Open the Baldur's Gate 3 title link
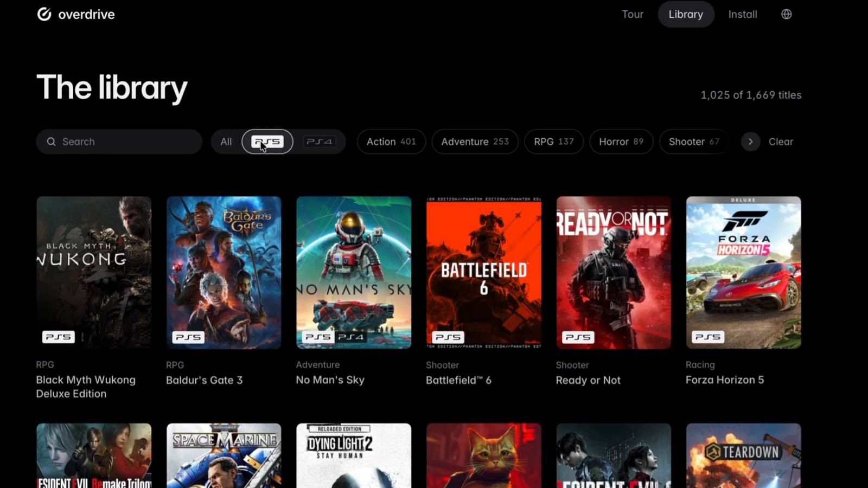This screenshot has height=488, width=868. tap(204, 380)
